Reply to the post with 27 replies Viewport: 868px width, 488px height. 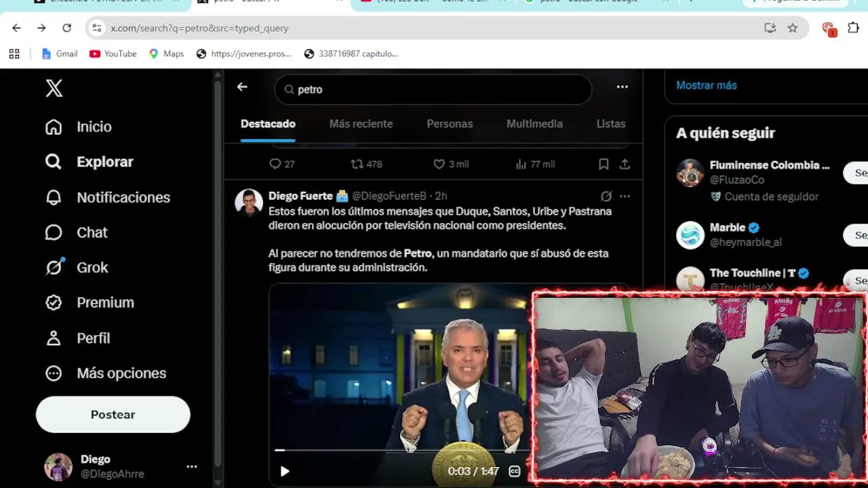coord(281,164)
